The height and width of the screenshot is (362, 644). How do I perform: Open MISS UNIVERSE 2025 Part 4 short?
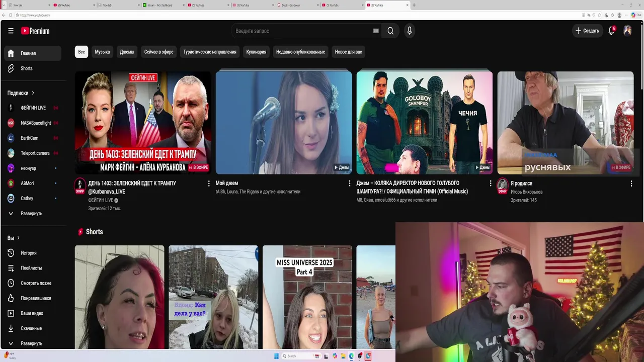(307, 297)
